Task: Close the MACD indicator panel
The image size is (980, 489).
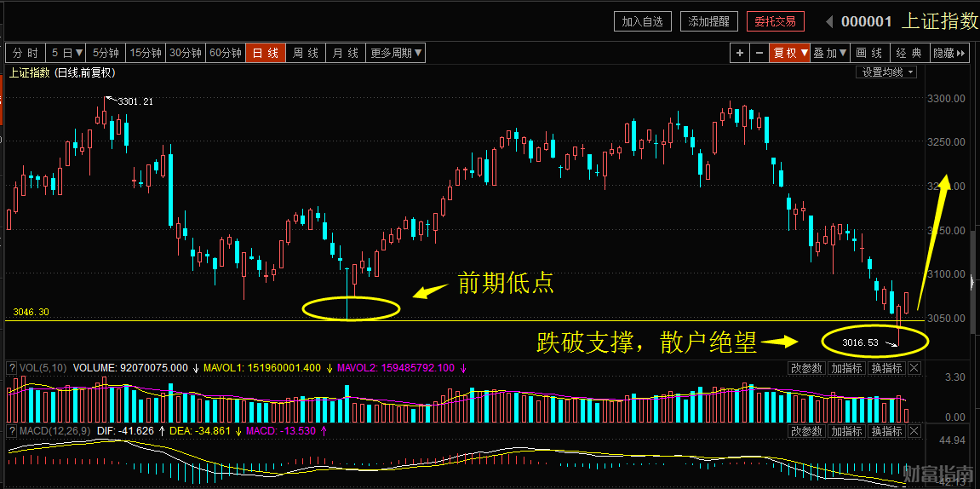Action: click(x=914, y=431)
